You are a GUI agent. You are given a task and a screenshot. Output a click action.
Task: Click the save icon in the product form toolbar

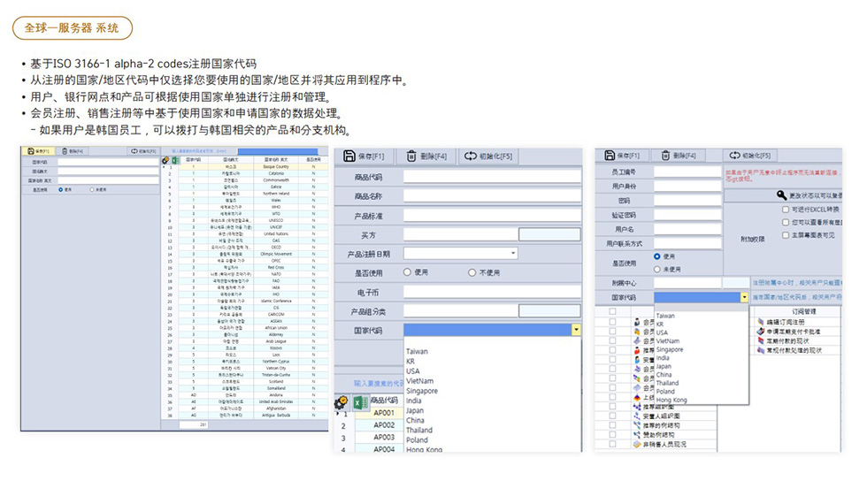(x=350, y=157)
